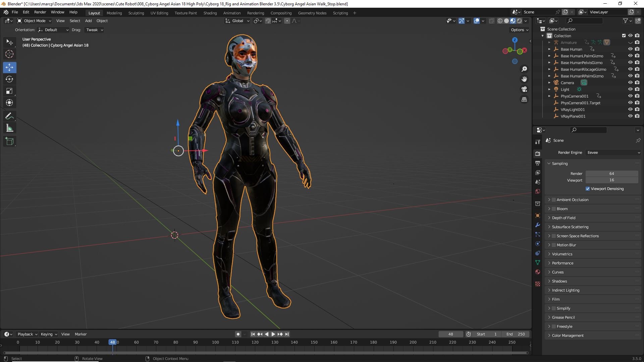Open the Texture properties tab
Screen dimensions: 644x362
[538, 284]
